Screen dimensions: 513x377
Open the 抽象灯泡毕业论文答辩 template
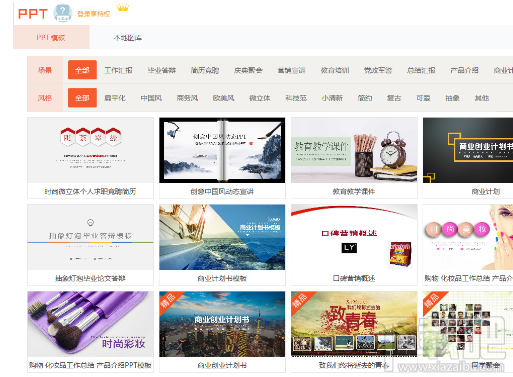[x=90, y=237]
